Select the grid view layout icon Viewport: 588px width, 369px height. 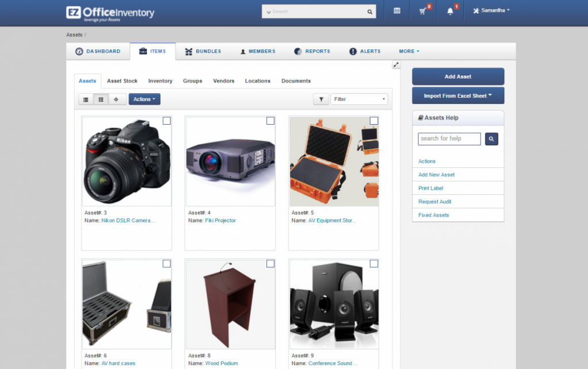point(101,99)
